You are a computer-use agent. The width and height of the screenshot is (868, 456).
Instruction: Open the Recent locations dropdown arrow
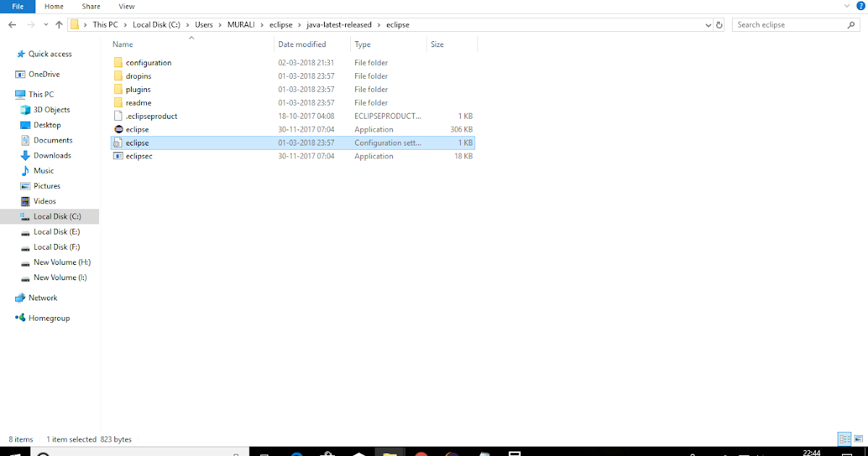point(46,25)
